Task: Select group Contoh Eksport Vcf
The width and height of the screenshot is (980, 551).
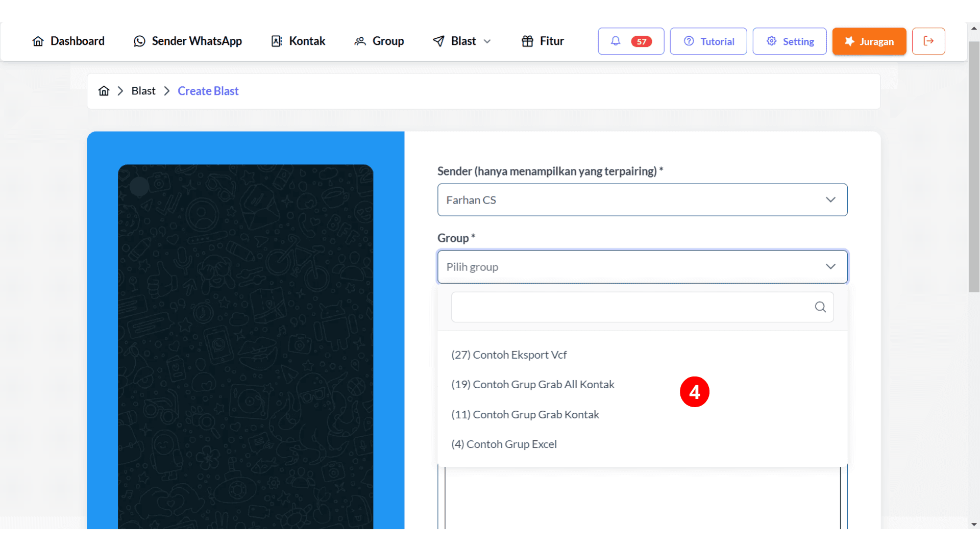Action: click(x=509, y=355)
